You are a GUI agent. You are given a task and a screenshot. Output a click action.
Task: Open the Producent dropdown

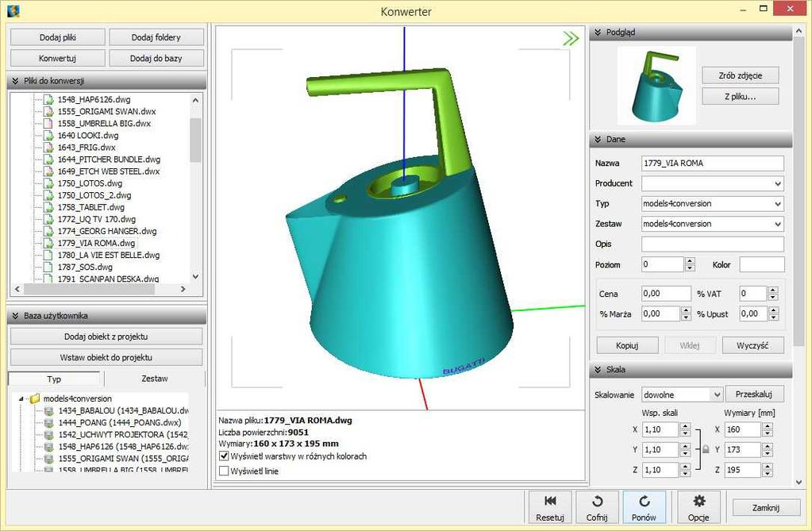(777, 183)
